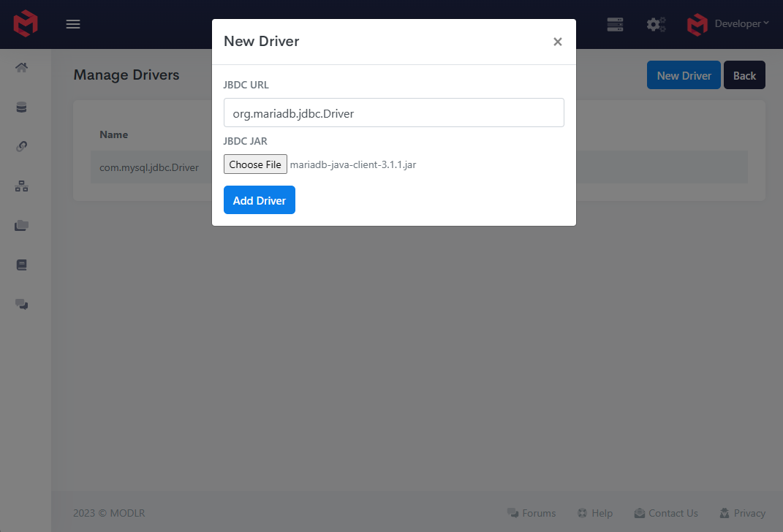Viewport: 783px width, 532px height.
Task: Click Contact Us in the footer
Action: pos(665,513)
